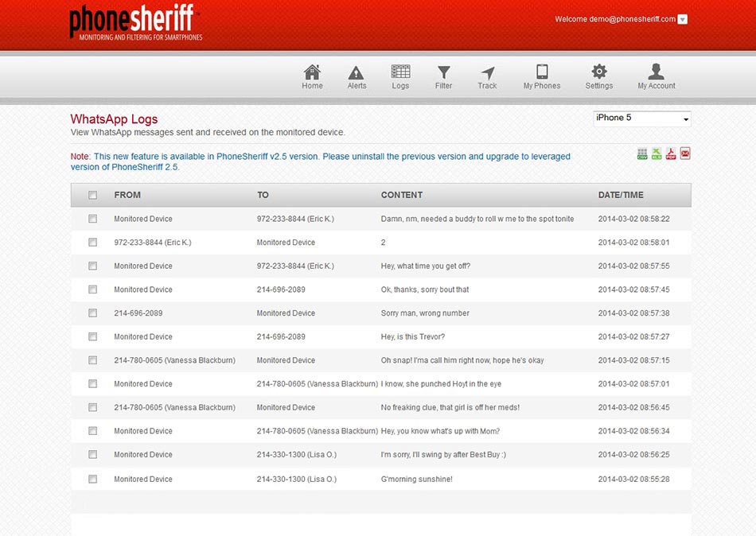756x536 pixels.
Task: Download logs as PDF report
Action: (670, 153)
